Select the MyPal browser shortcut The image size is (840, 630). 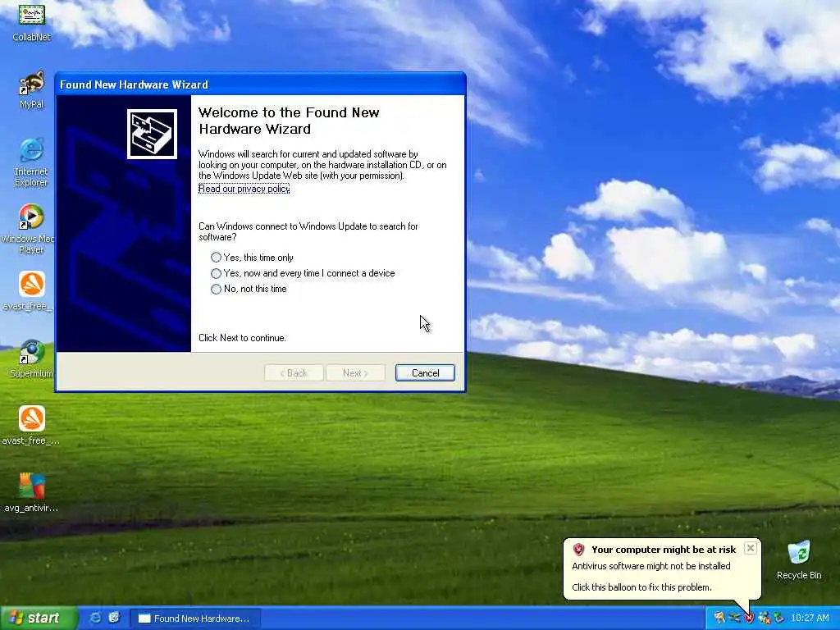pyautogui.click(x=31, y=89)
